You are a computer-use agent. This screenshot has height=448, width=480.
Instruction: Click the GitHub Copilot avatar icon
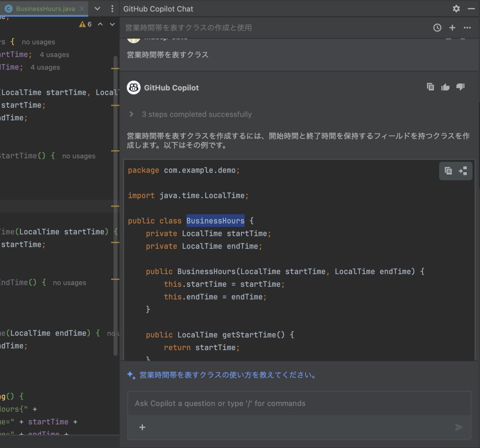[x=134, y=88]
